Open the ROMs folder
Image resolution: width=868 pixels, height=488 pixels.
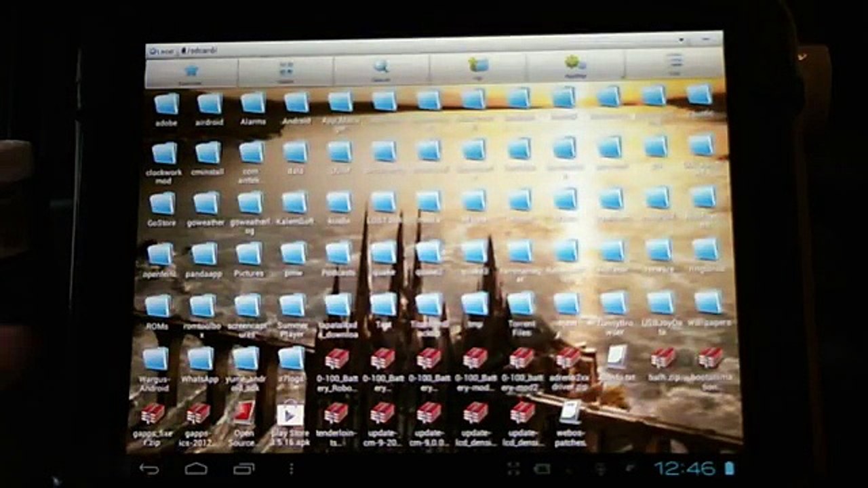[x=157, y=312]
